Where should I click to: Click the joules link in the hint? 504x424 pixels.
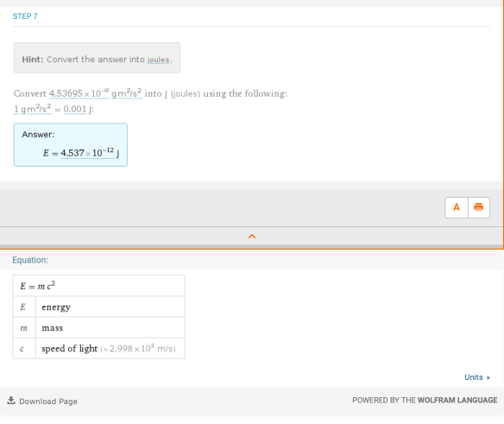pos(159,60)
